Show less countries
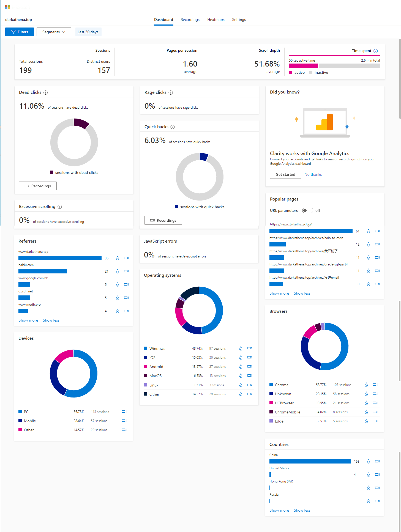The width and height of the screenshot is (401, 532). [302, 510]
